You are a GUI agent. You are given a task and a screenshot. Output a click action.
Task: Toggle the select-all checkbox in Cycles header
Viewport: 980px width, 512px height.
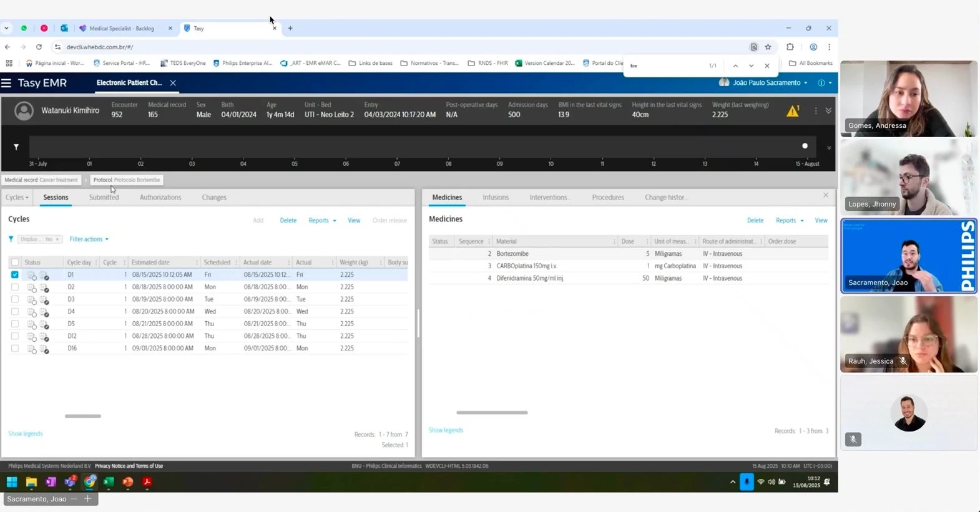coord(15,263)
